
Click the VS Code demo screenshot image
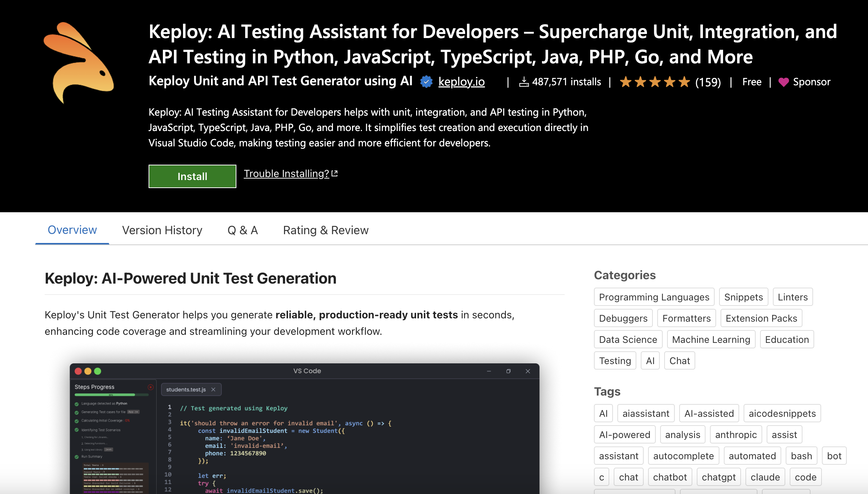pos(304,428)
